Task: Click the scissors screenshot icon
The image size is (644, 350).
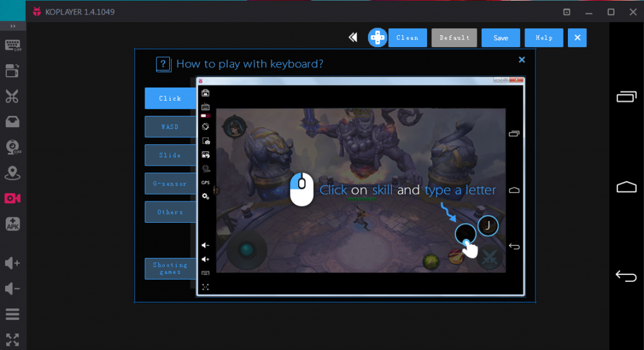Action: click(13, 96)
